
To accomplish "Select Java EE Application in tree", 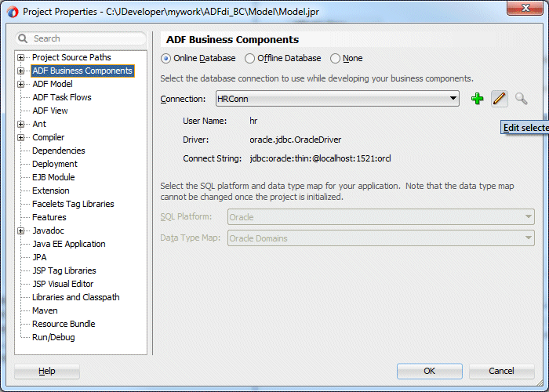I will pyautogui.click(x=69, y=244).
